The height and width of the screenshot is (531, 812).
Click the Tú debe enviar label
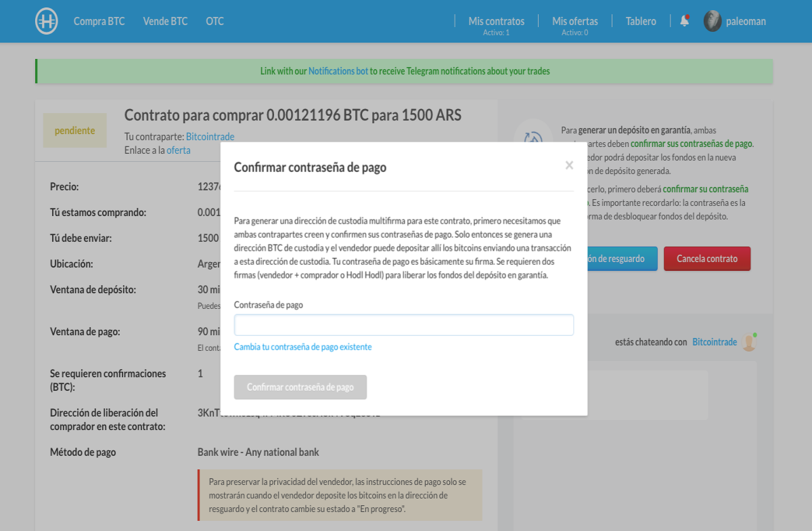tap(81, 238)
